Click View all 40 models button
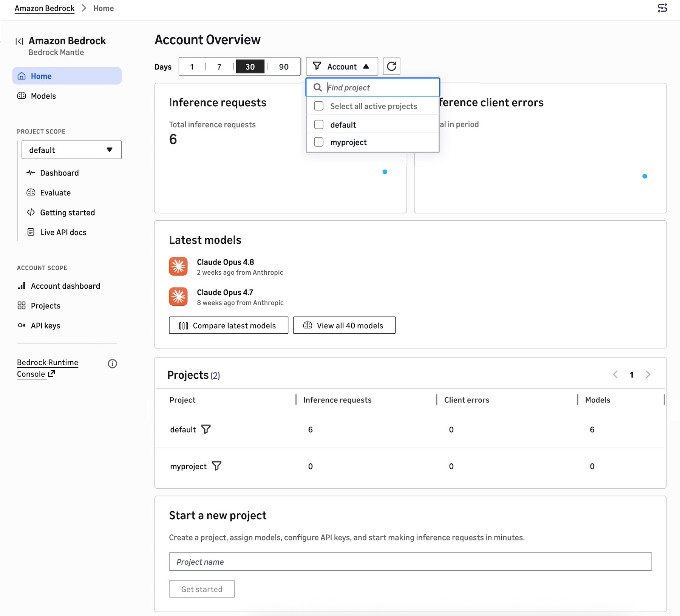The width and height of the screenshot is (680, 616). click(344, 325)
